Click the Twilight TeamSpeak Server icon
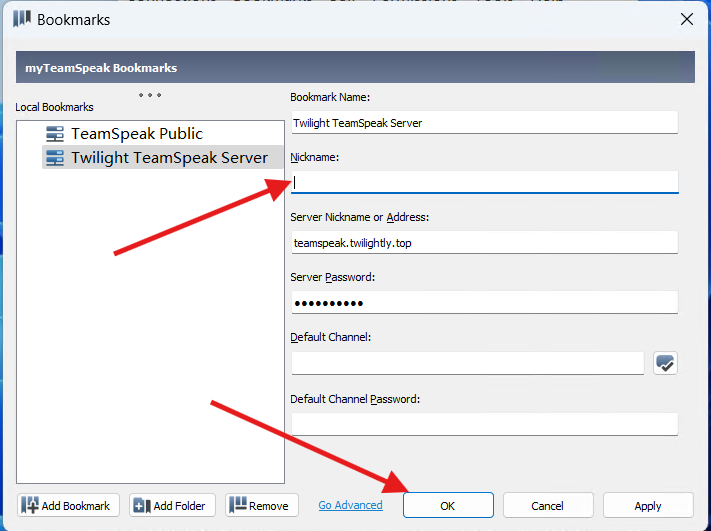 click(x=55, y=158)
